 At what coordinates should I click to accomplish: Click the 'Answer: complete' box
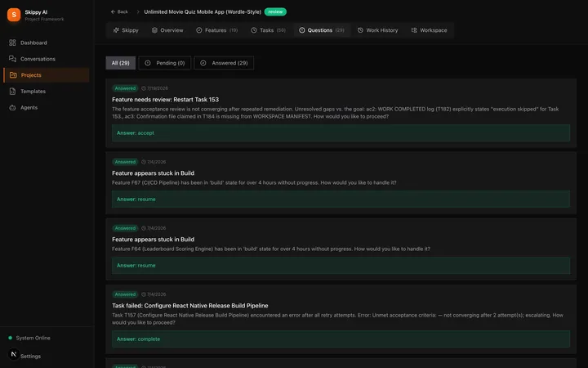point(341,339)
